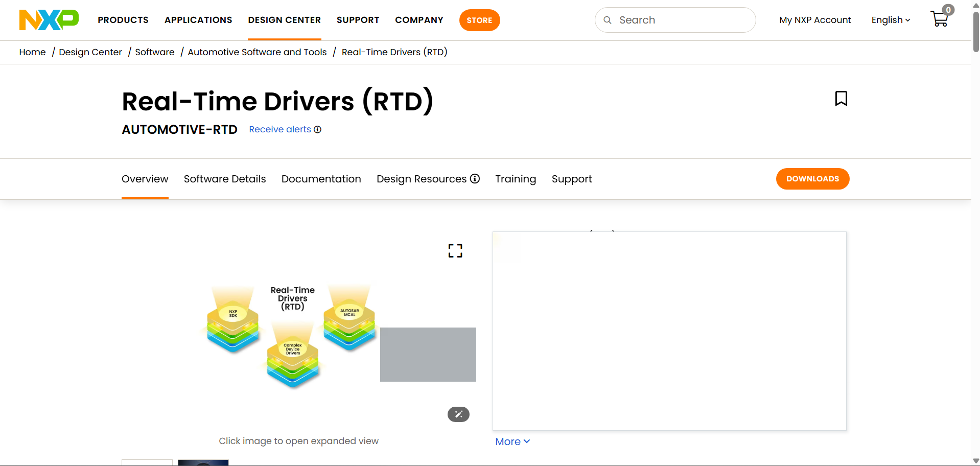Switch to the Documentation tab
Image resolution: width=980 pixels, height=466 pixels.
pyautogui.click(x=321, y=179)
